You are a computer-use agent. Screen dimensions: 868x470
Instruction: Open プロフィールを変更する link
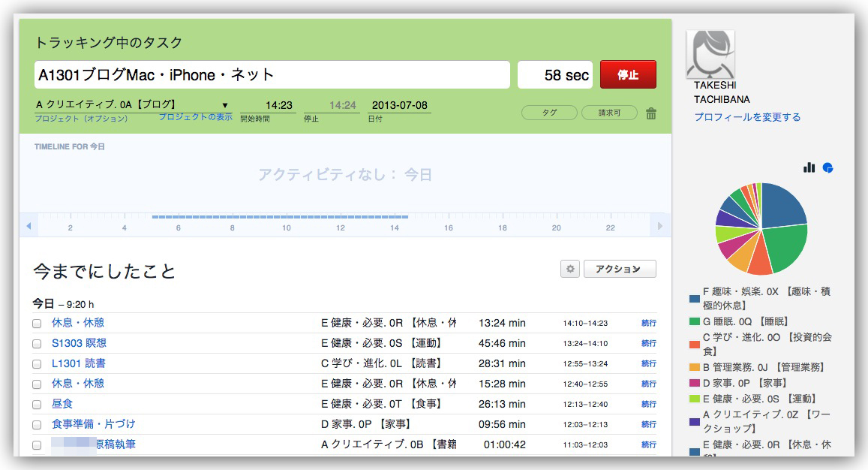746,117
